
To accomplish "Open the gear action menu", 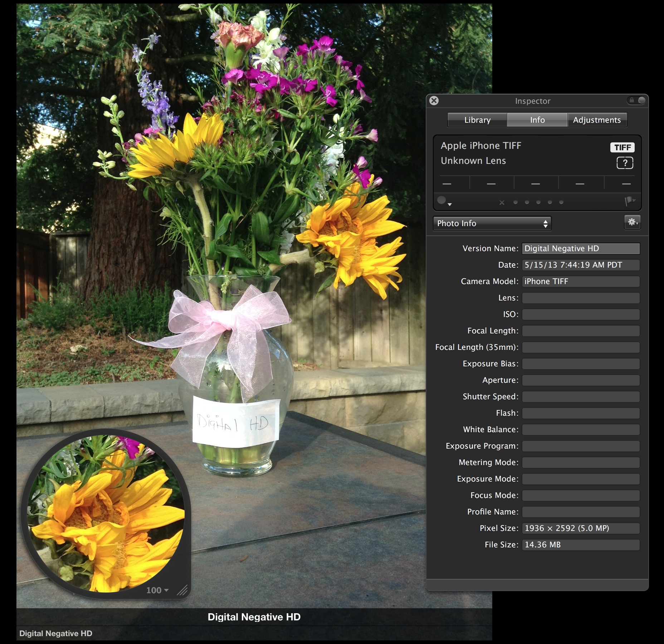I will tap(632, 222).
